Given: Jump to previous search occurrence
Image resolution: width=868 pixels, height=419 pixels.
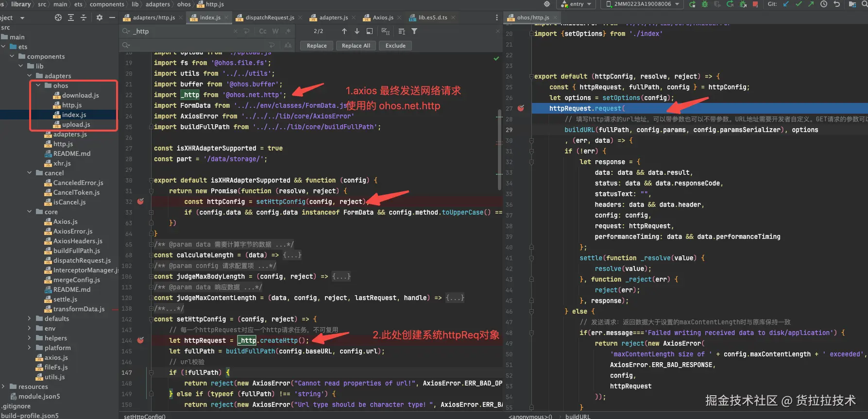Looking at the screenshot, I should click(x=344, y=31).
